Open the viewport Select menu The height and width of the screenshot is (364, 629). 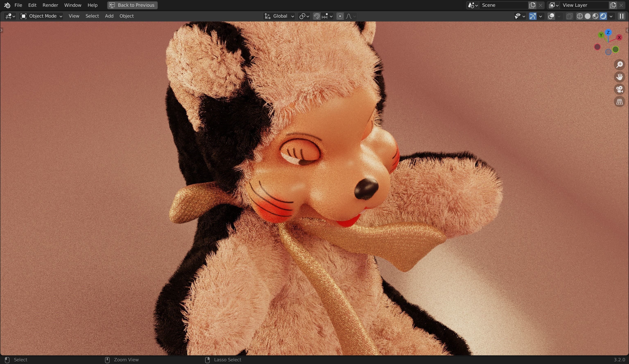pyautogui.click(x=92, y=16)
